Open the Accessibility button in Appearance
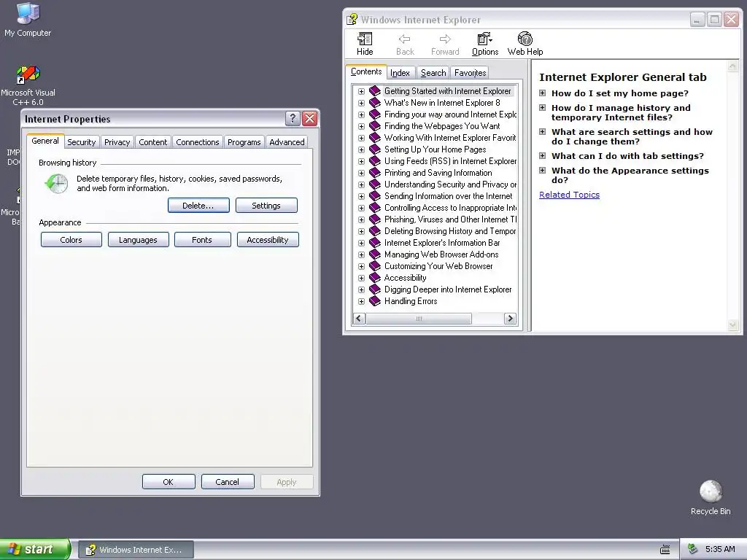The height and width of the screenshot is (560, 747). [268, 239]
